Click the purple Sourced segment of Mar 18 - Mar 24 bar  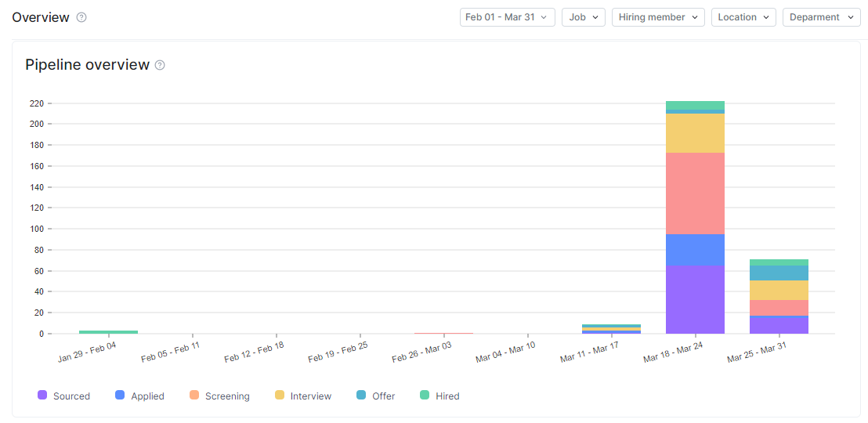click(x=696, y=299)
